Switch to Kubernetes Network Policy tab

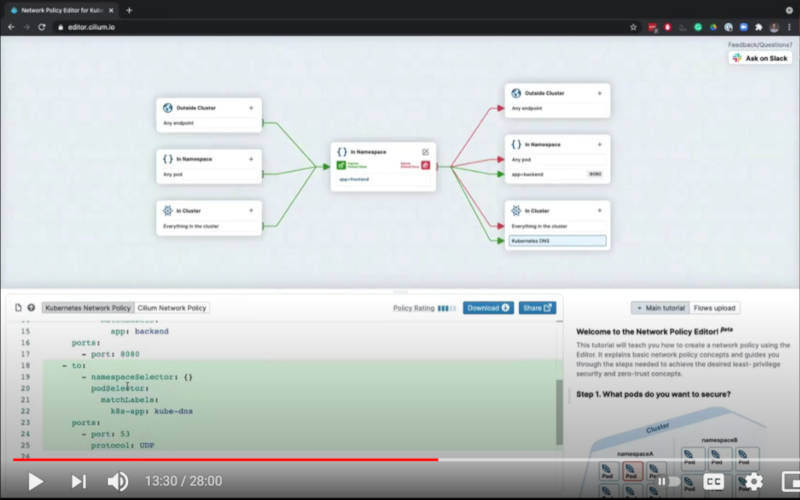pos(88,308)
